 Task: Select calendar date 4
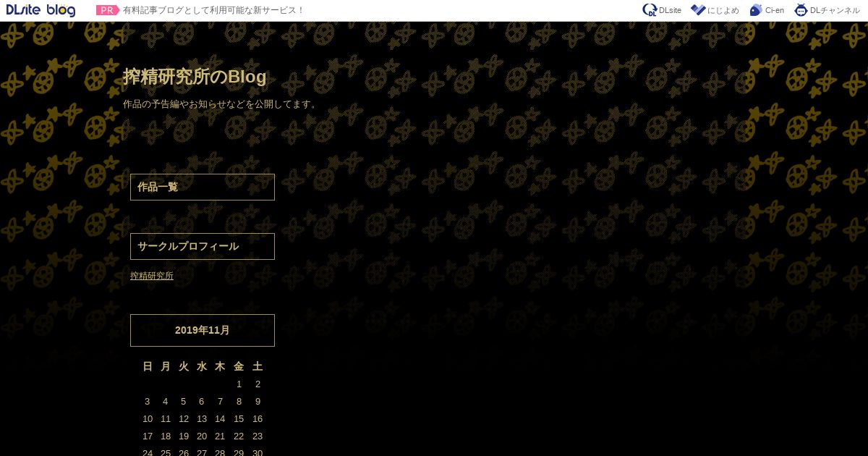(x=165, y=402)
